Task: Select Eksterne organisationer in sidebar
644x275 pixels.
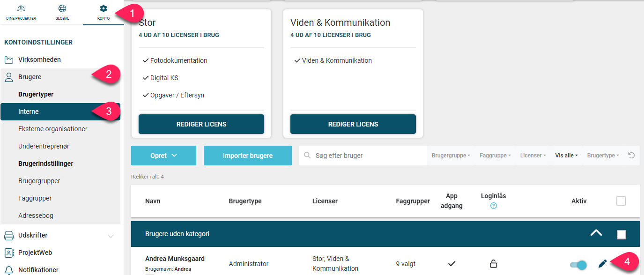Action: [x=53, y=129]
